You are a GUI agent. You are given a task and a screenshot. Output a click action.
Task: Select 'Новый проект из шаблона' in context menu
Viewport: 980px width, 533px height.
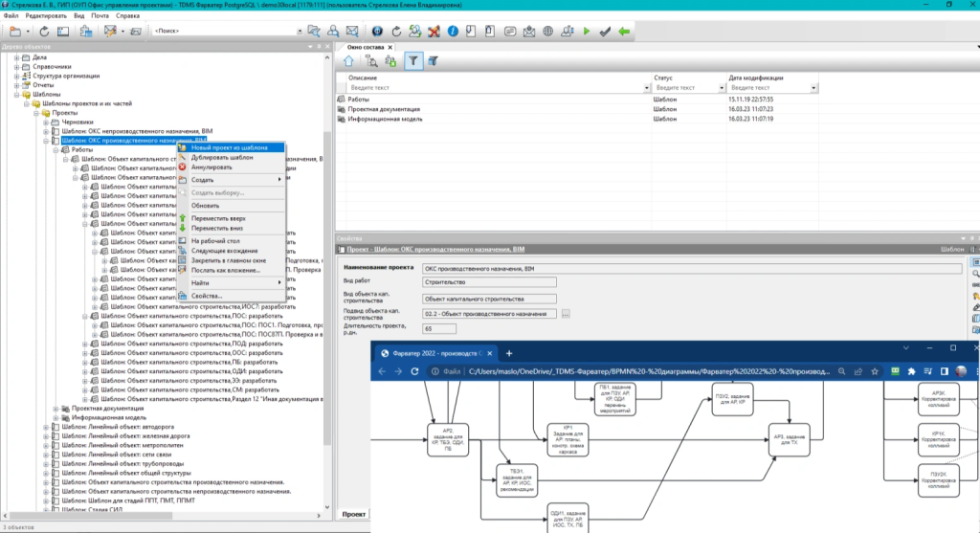click(229, 147)
